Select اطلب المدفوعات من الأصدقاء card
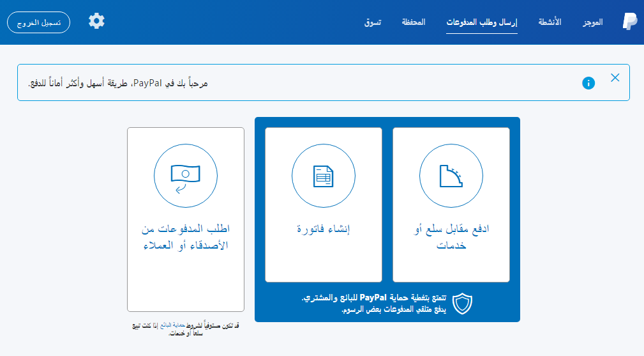The image size is (644, 356). point(186,219)
